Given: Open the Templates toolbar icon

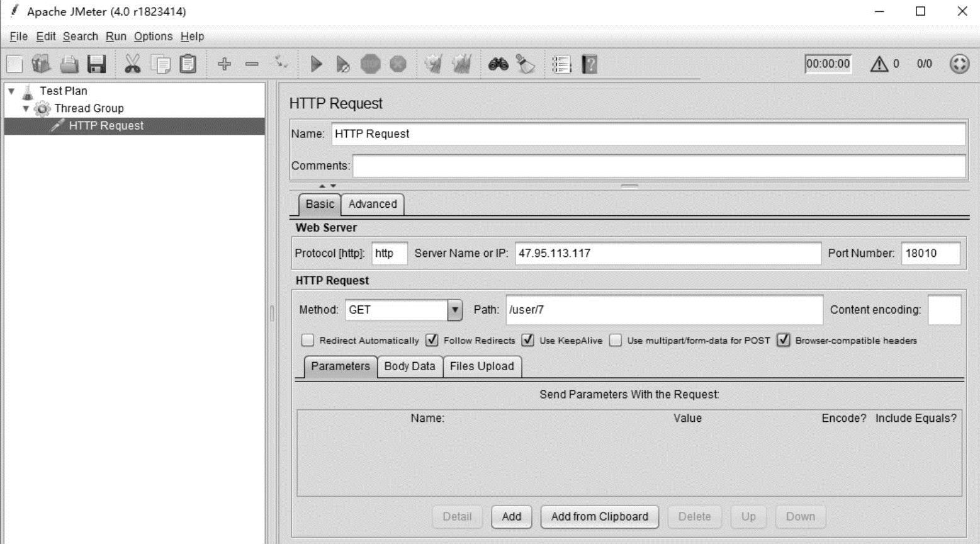Looking at the screenshot, I should (42, 64).
